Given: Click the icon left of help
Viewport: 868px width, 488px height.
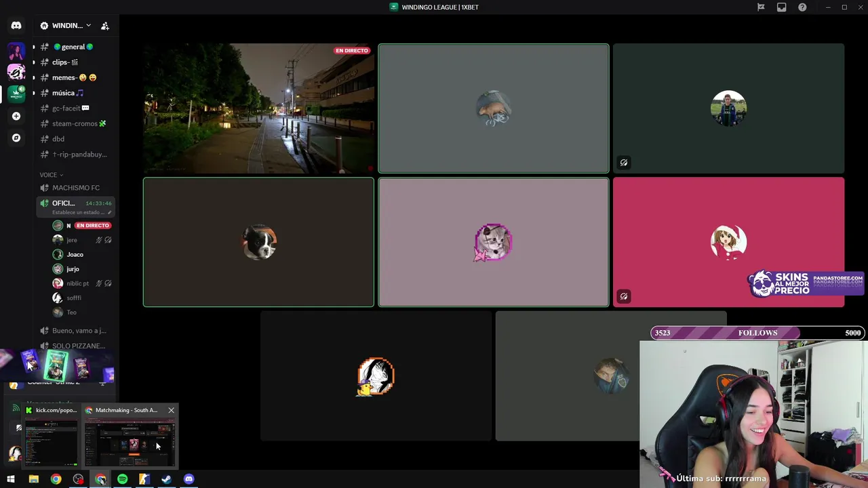Looking at the screenshot, I should click(782, 7).
